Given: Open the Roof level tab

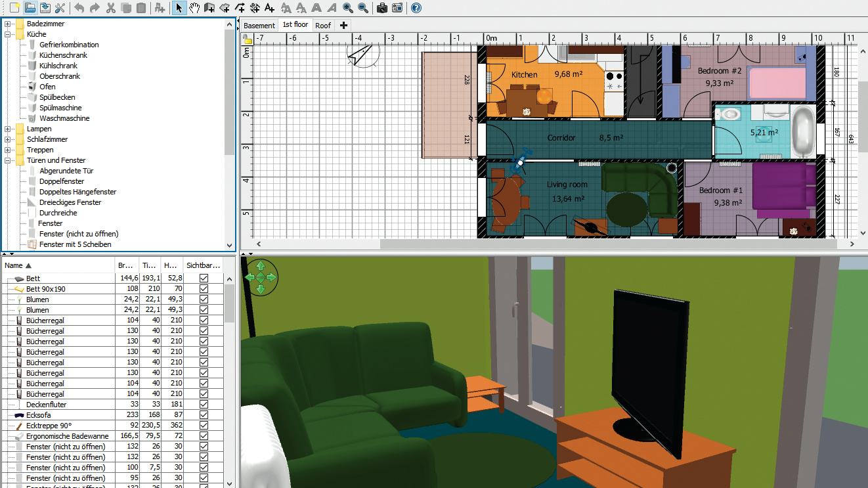Looking at the screenshot, I should coord(322,26).
